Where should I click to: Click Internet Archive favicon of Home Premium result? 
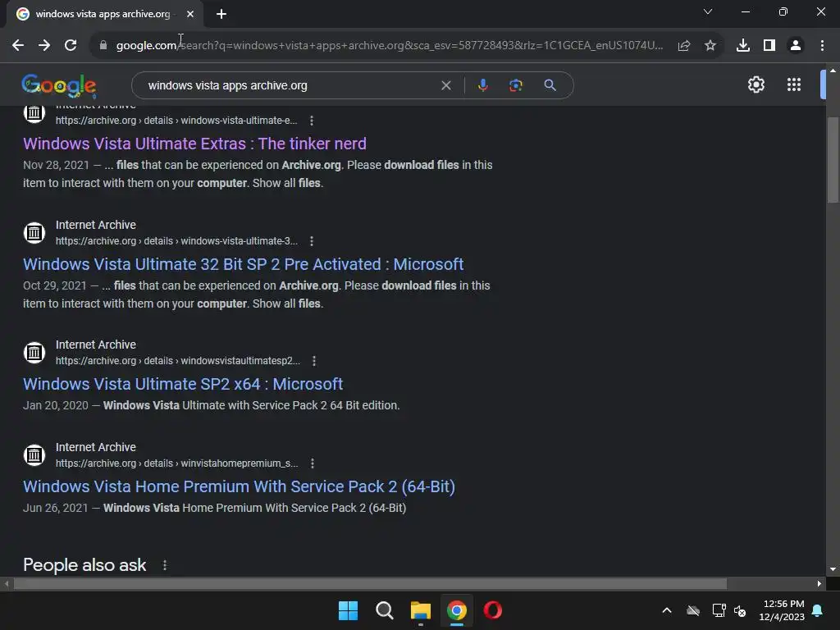point(34,455)
